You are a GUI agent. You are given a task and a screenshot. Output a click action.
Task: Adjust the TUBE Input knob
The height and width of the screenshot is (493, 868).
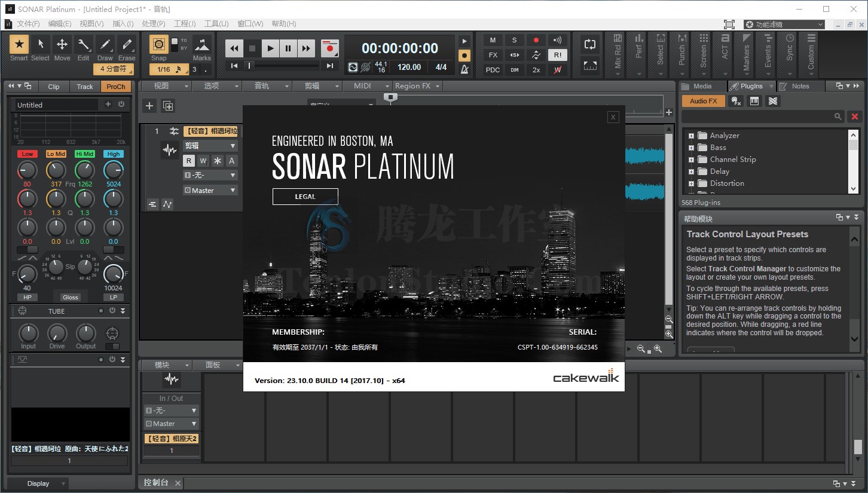click(28, 333)
